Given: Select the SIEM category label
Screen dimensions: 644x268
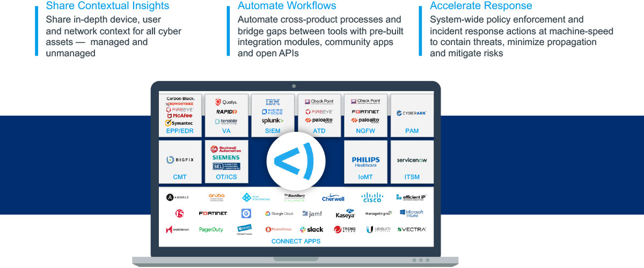Looking at the screenshot, I should pyautogui.click(x=273, y=131).
